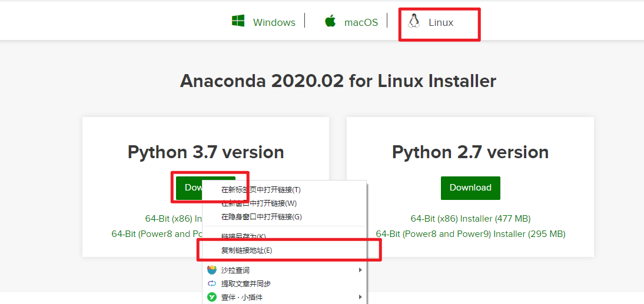Switch to the Linux installer tab

tap(441, 22)
